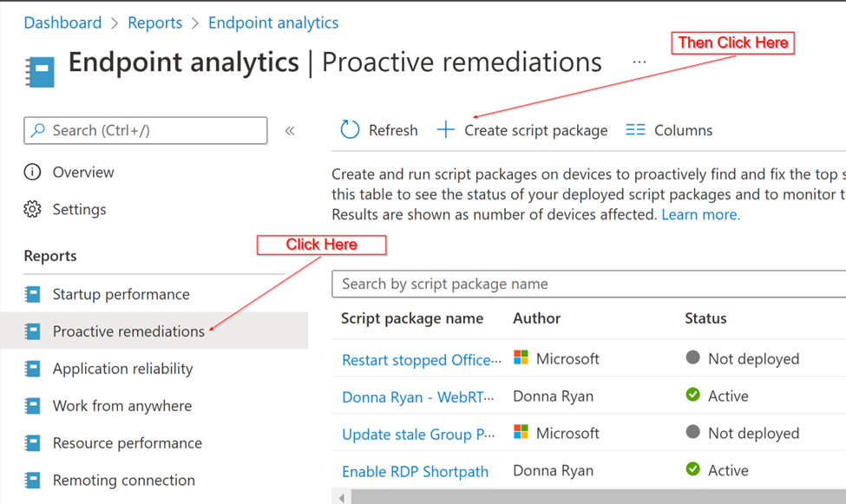Click Microsoft author text in Update stale row
Viewport: 846px width, 504px height.
[567, 434]
